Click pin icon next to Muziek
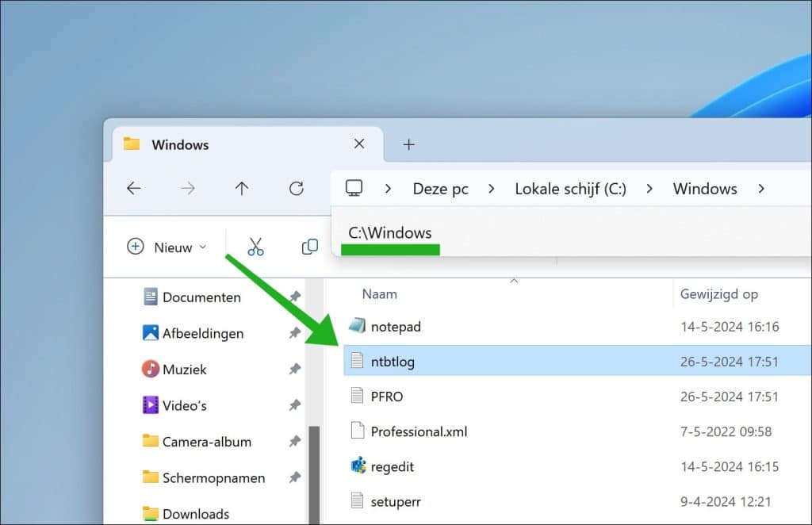This screenshot has height=525, width=812. click(295, 369)
